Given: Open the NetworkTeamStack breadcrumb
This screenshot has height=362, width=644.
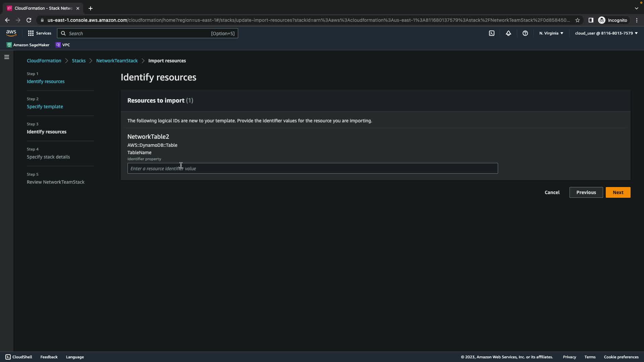Looking at the screenshot, I should pos(117,61).
